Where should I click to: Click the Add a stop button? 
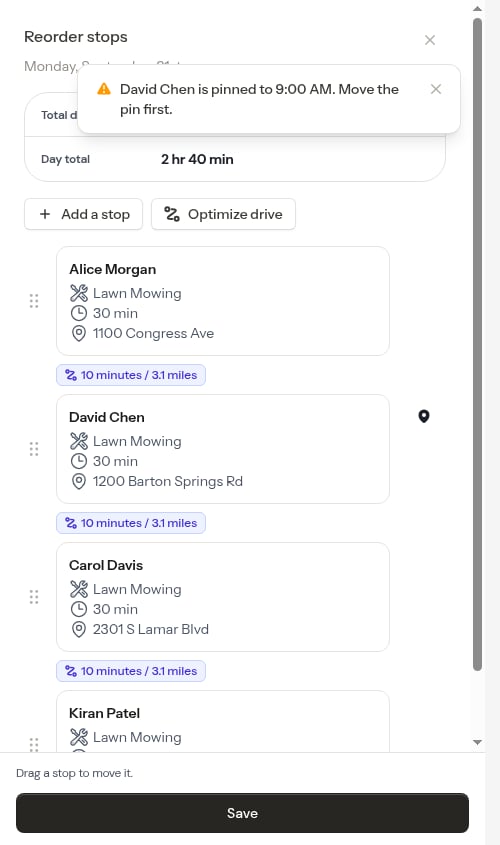click(x=84, y=214)
